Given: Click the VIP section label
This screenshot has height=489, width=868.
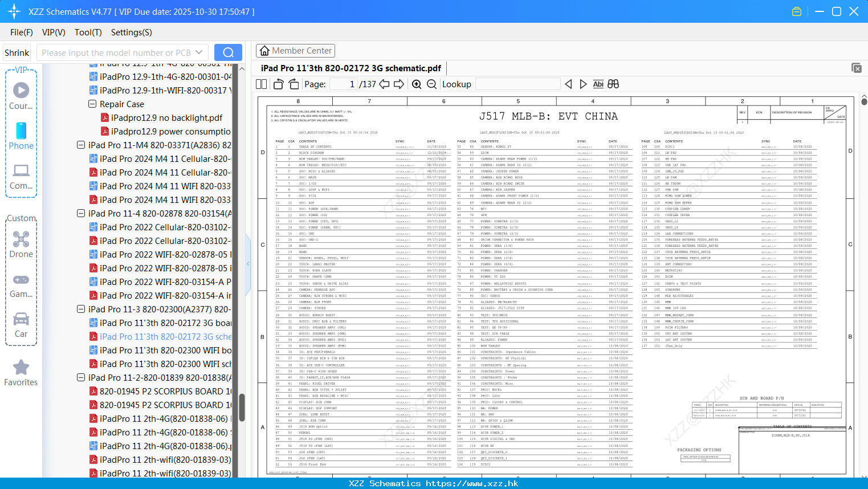Looking at the screenshot, I should 21,70.
